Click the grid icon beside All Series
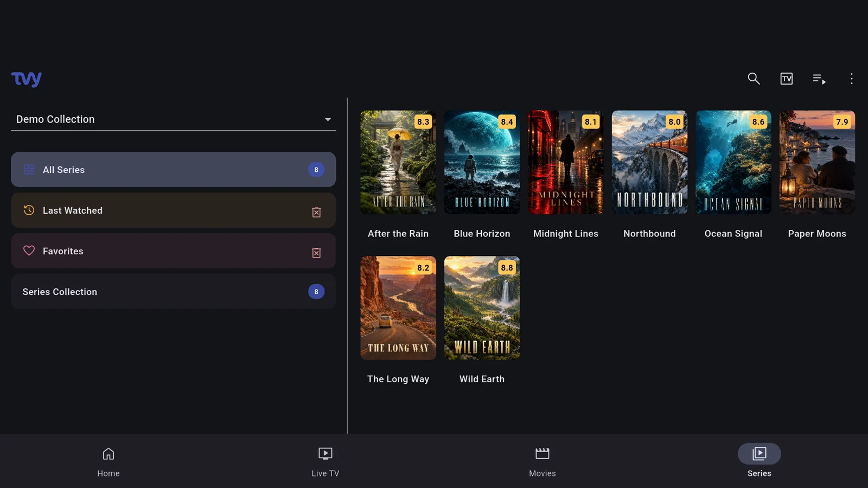868x488 pixels. click(x=29, y=170)
